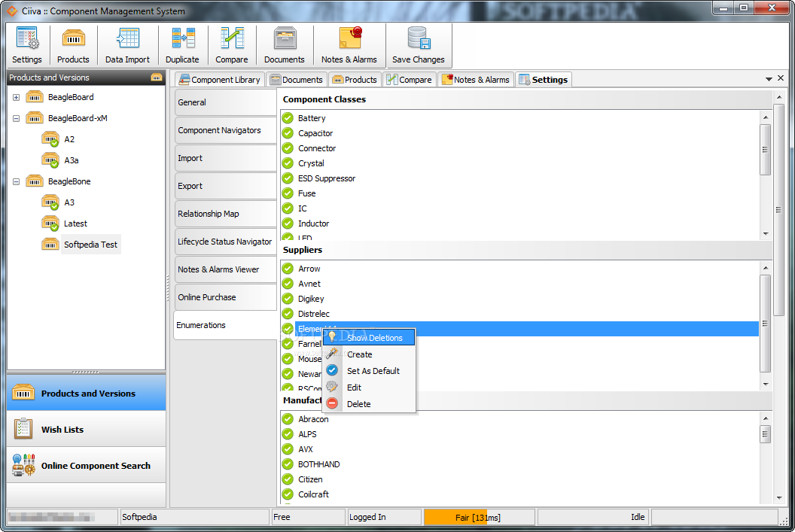Open the Online Purchase section
Image resolution: width=795 pixels, height=532 pixels.
225,297
